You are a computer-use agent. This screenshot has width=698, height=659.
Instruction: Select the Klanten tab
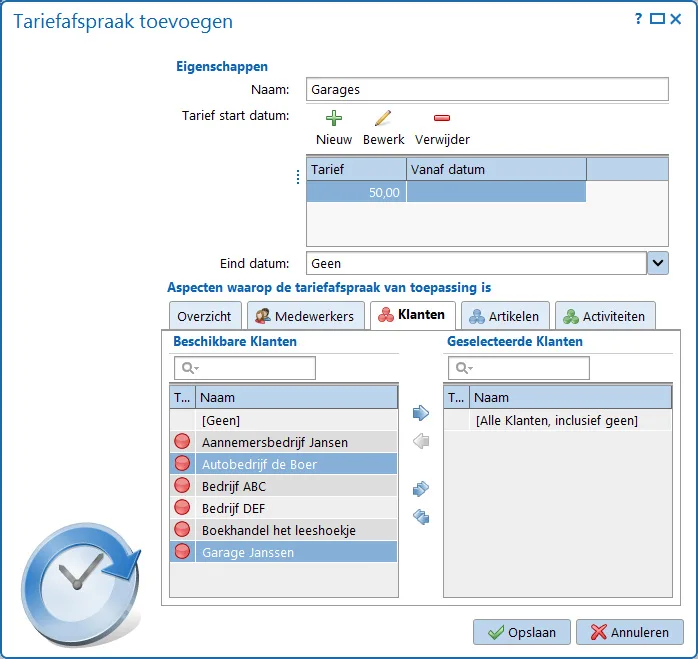pyautogui.click(x=412, y=315)
